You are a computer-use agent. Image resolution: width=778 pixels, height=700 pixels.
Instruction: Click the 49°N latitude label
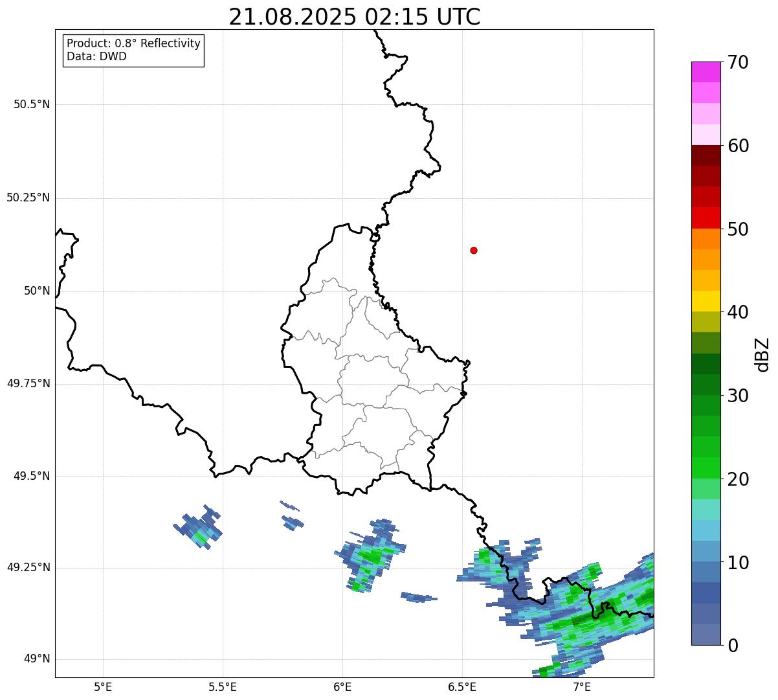(x=37, y=659)
